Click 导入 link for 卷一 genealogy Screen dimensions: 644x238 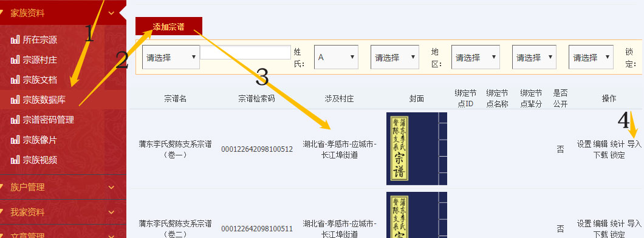tap(634, 144)
